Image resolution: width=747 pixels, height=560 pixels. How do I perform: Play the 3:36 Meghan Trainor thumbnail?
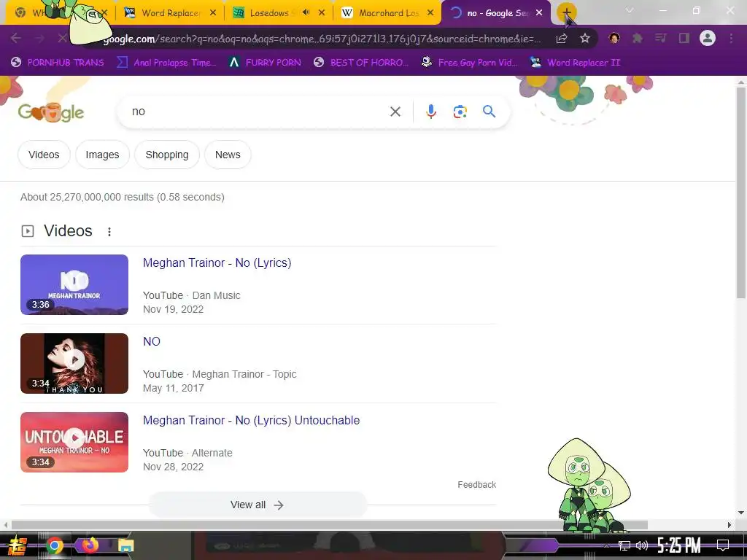click(74, 285)
